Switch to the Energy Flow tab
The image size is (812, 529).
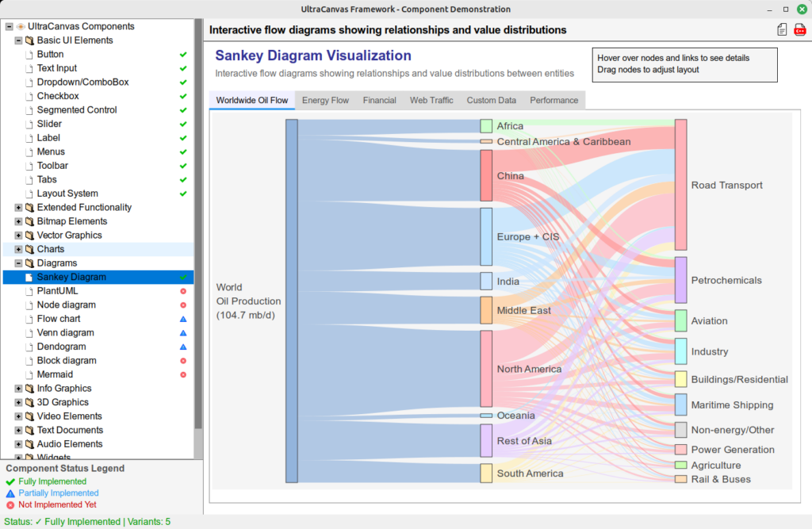click(325, 101)
